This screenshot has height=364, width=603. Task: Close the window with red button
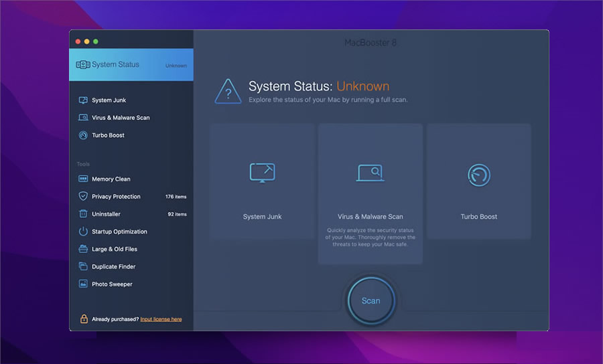click(78, 41)
